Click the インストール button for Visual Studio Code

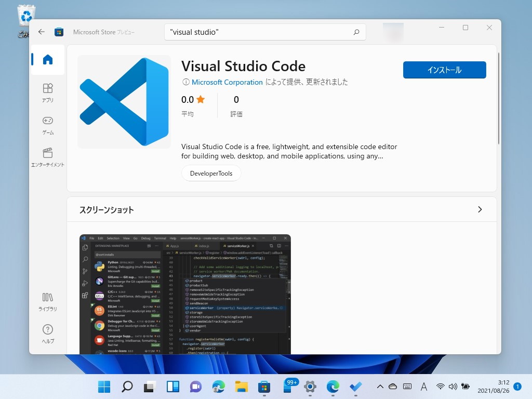pyautogui.click(x=444, y=70)
